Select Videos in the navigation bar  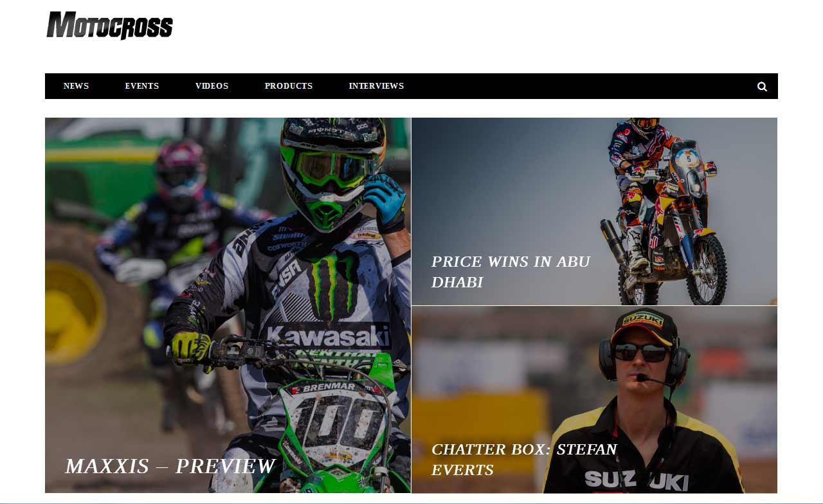212,86
